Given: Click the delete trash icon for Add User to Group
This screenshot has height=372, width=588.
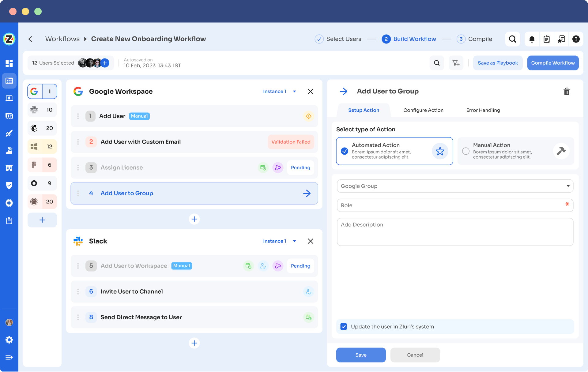Looking at the screenshot, I should 567,91.
